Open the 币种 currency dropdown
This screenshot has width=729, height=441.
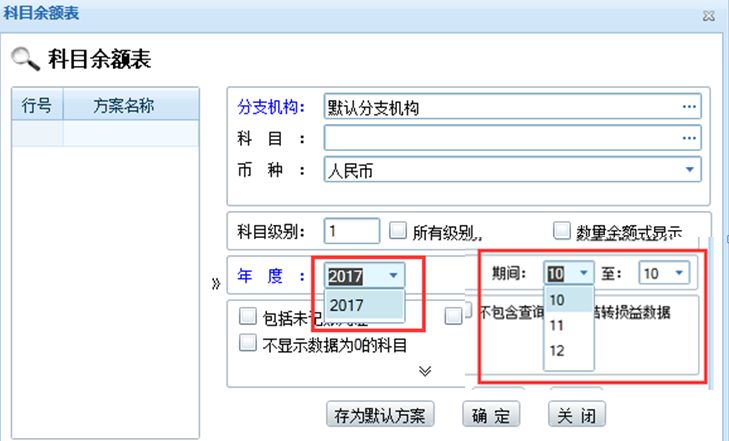click(688, 169)
